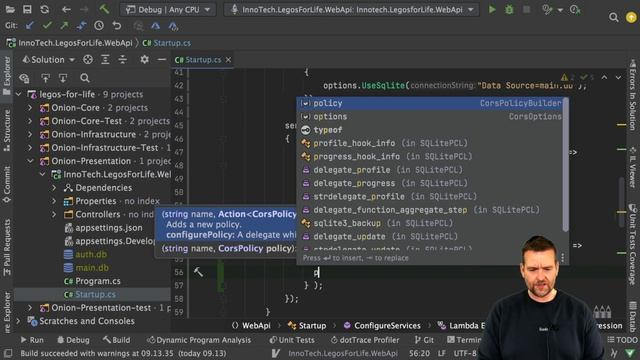Open the run configuration selector InnoTech.LegosForLife.WebApi
Viewport: 640px width, 360px height.
[x=351, y=9]
